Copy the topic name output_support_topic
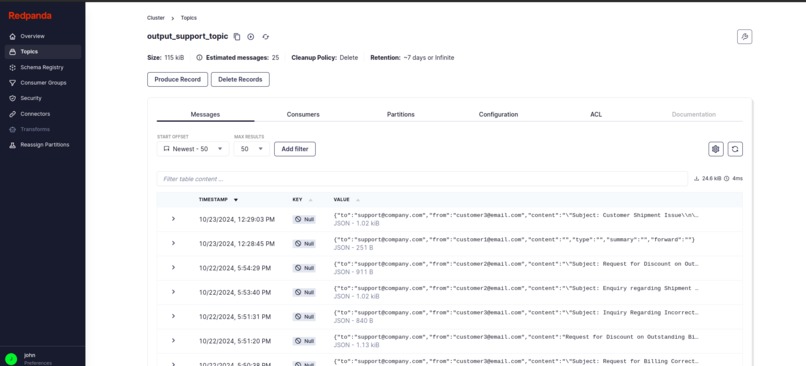 (237, 36)
